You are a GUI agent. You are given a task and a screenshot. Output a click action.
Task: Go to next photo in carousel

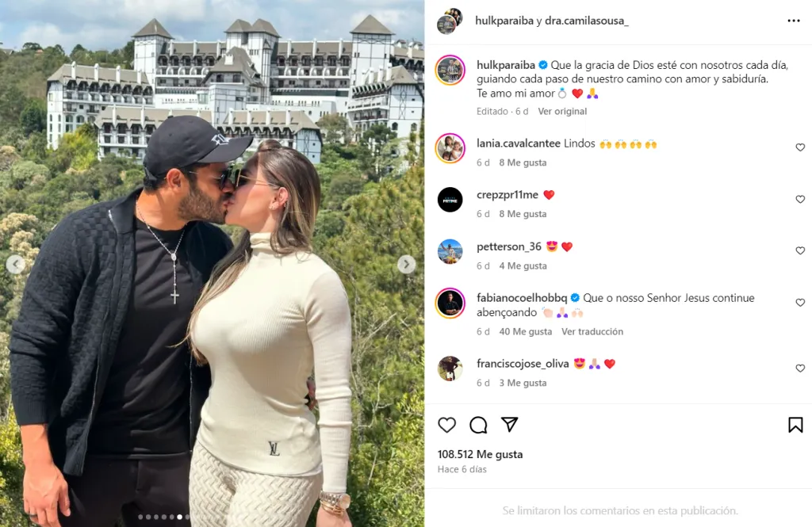click(407, 265)
